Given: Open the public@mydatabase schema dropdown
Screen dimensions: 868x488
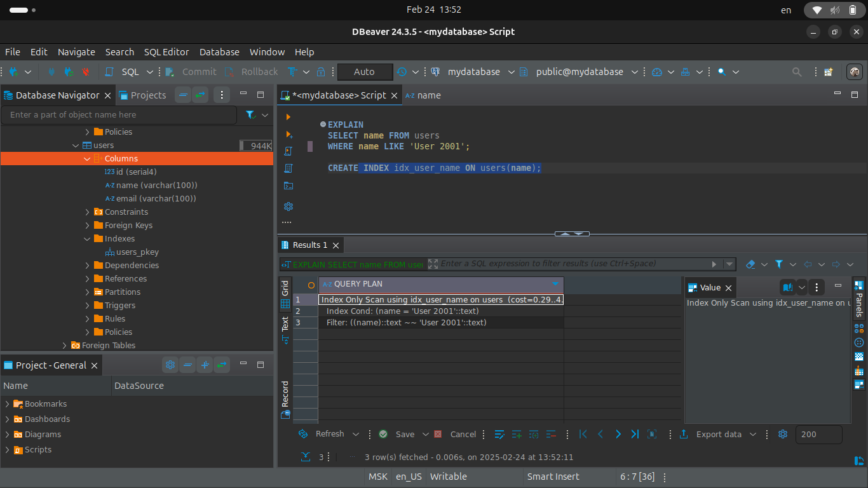Looking at the screenshot, I should coord(579,72).
